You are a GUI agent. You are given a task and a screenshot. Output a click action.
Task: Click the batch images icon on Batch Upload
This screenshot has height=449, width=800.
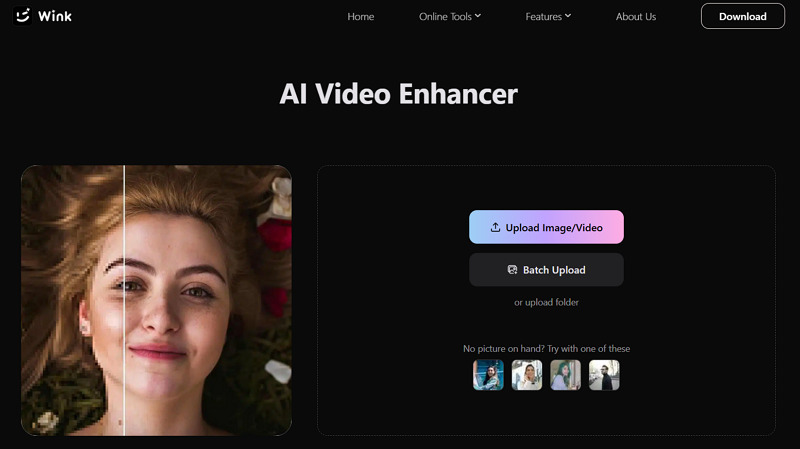(x=512, y=270)
